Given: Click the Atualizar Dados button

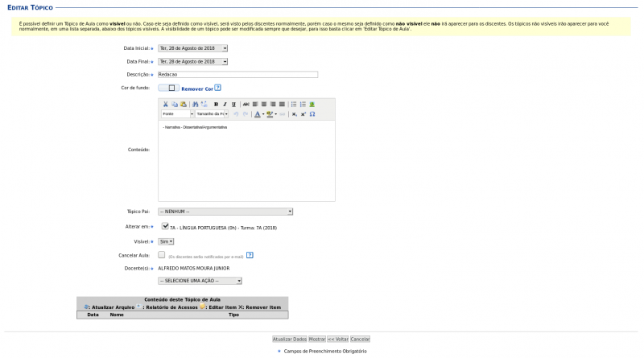Looking at the screenshot, I should tap(289, 339).
